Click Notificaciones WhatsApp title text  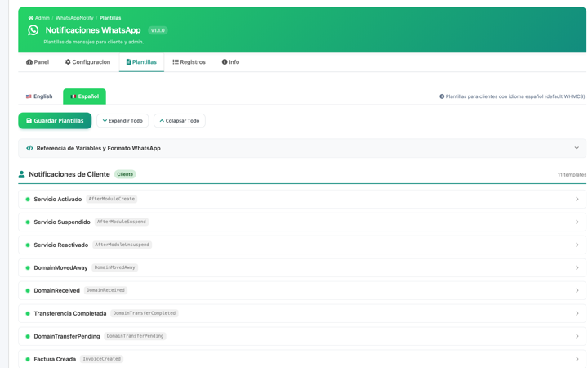93,30
